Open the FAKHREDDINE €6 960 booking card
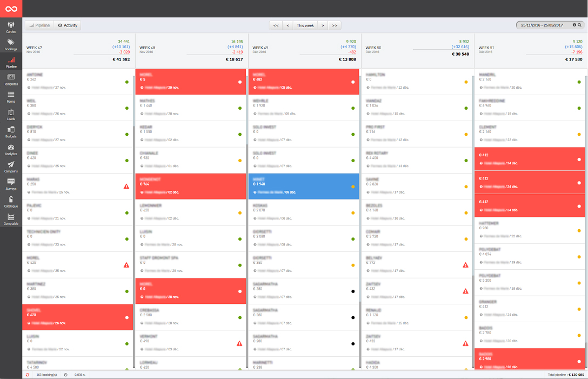The image size is (588, 379). coord(530,108)
